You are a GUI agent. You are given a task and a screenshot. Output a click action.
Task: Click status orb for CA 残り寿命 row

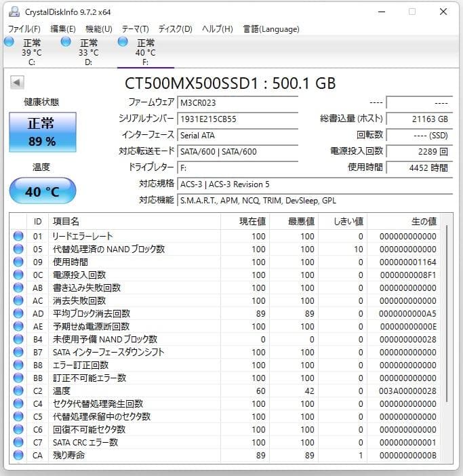(18, 456)
